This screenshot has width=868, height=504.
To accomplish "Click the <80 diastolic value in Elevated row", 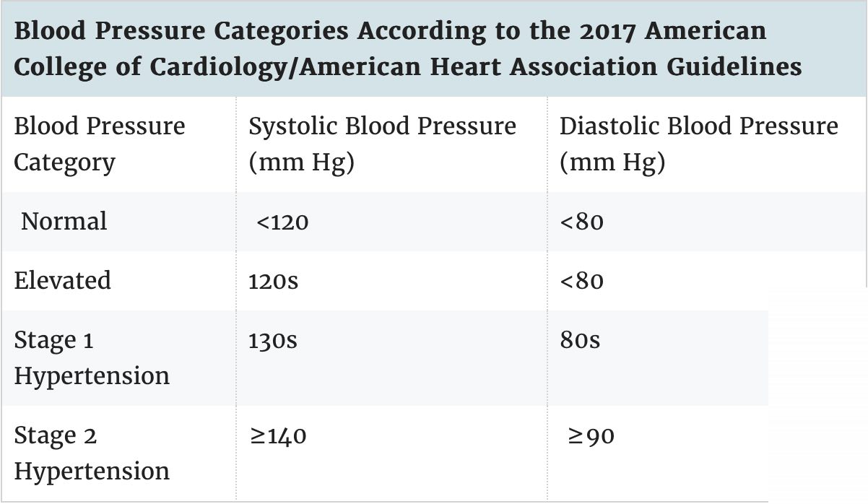I will tap(581, 281).
